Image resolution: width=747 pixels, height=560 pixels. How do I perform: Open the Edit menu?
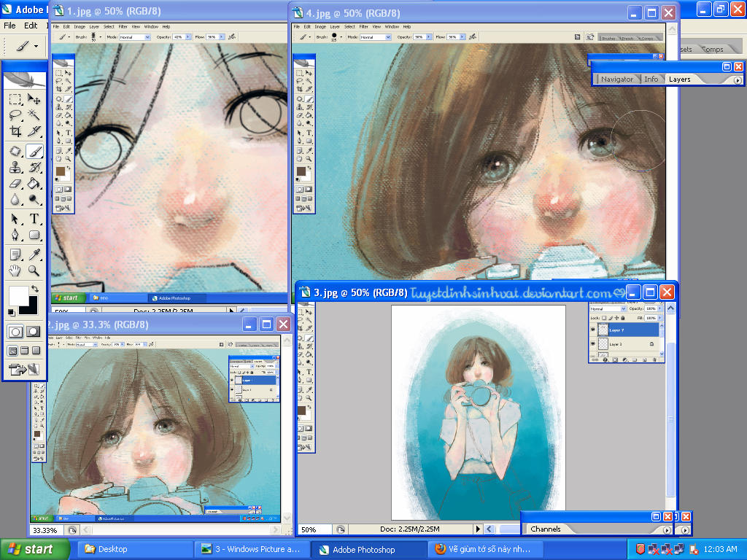click(31, 26)
